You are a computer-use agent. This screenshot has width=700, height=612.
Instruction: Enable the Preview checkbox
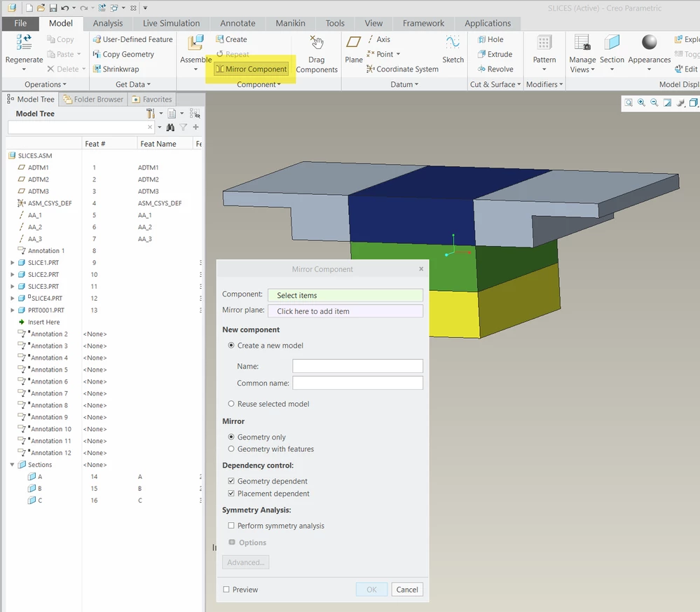226,590
